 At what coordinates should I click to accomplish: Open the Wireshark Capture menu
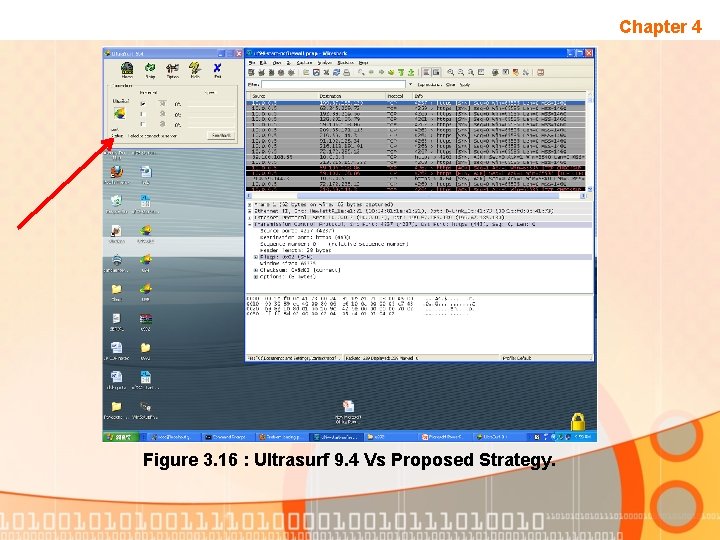click(x=304, y=62)
